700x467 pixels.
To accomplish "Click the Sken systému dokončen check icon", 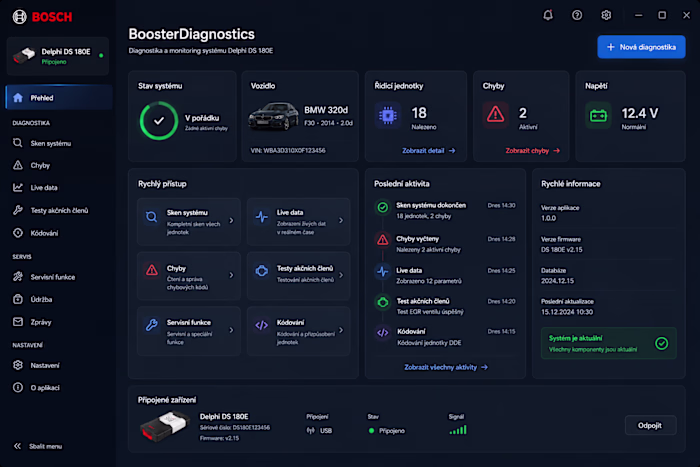I will coord(383,207).
